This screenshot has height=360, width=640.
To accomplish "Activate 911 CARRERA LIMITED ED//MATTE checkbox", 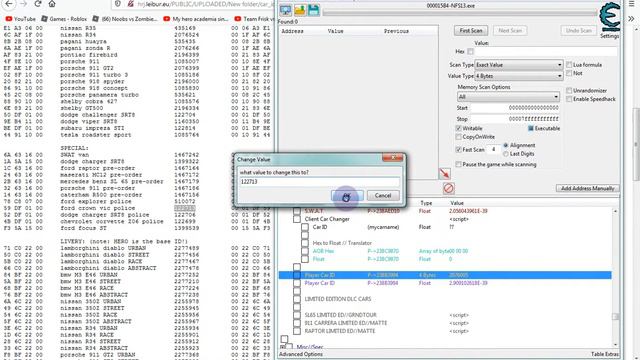I will pos(297,323).
